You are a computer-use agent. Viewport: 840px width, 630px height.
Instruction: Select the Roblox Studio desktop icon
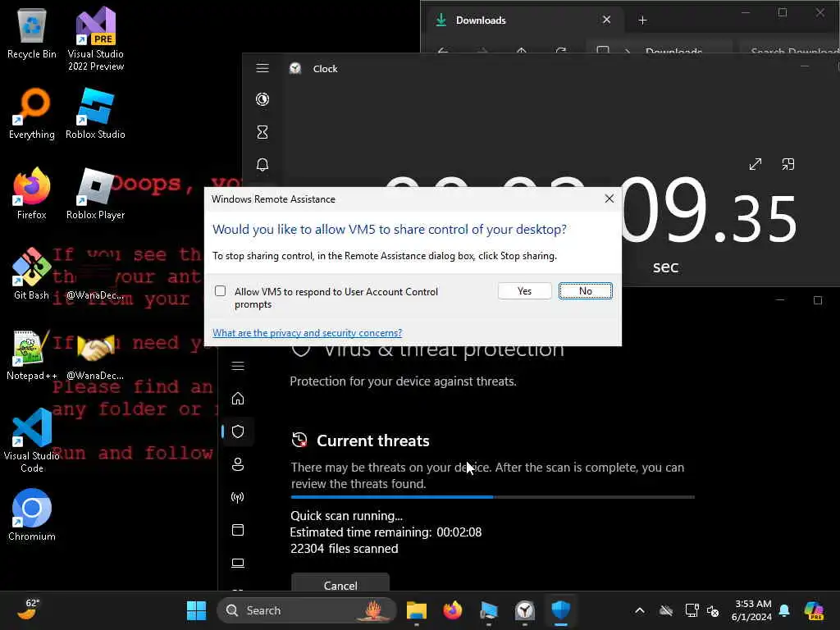click(95, 114)
